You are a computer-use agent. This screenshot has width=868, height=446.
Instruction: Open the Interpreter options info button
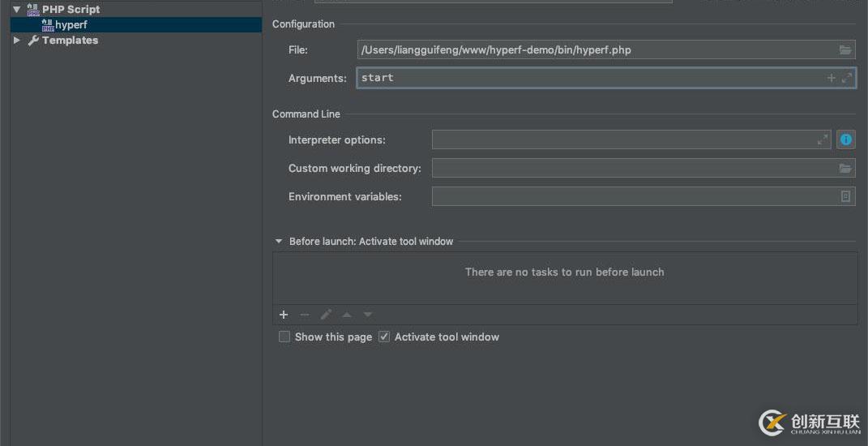[846, 139]
